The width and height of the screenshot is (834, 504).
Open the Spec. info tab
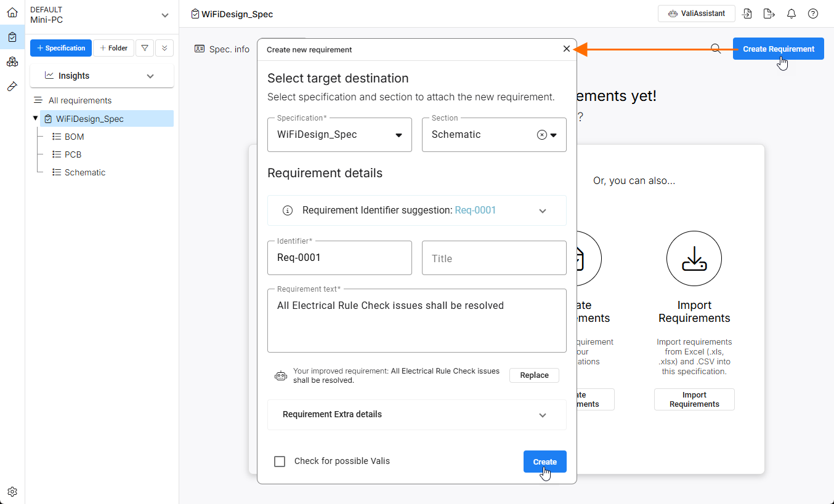[x=222, y=49]
